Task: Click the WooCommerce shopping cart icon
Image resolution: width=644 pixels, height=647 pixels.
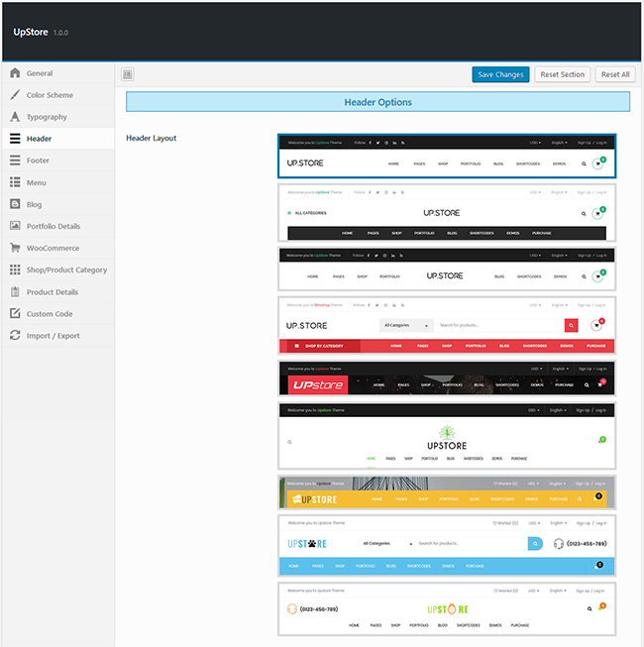Action: (15, 248)
